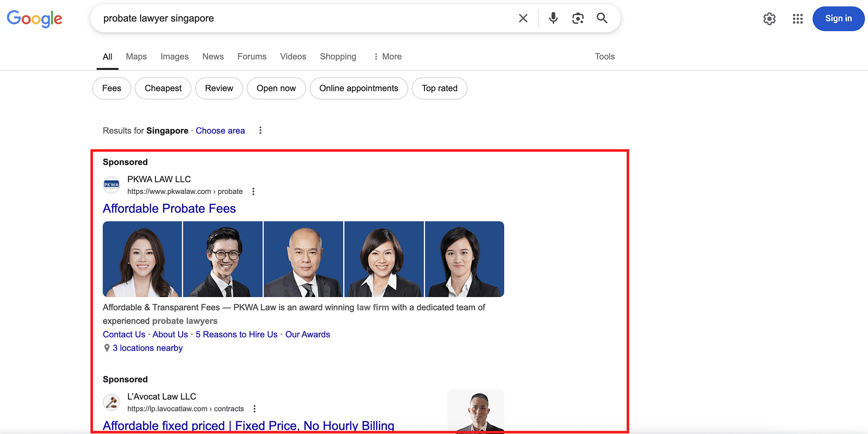Open the Google apps grid
The width and height of the screenshot is (868, 434).
click(x=797, y=19)
